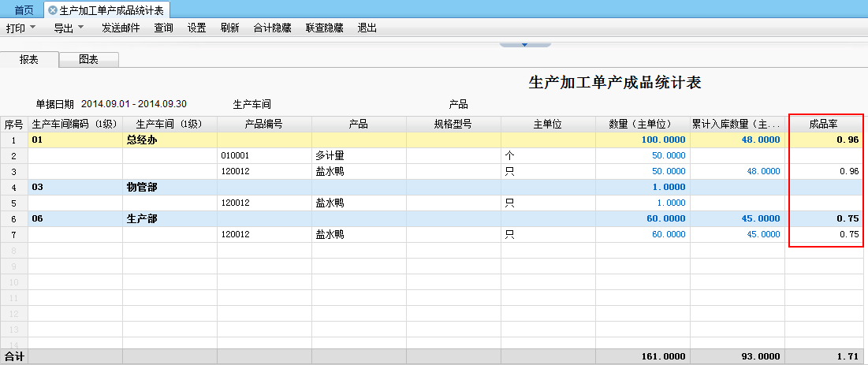Select the 生产部 group row
Viewport: 868px width, 365px height.
click(x=142, y=218)
